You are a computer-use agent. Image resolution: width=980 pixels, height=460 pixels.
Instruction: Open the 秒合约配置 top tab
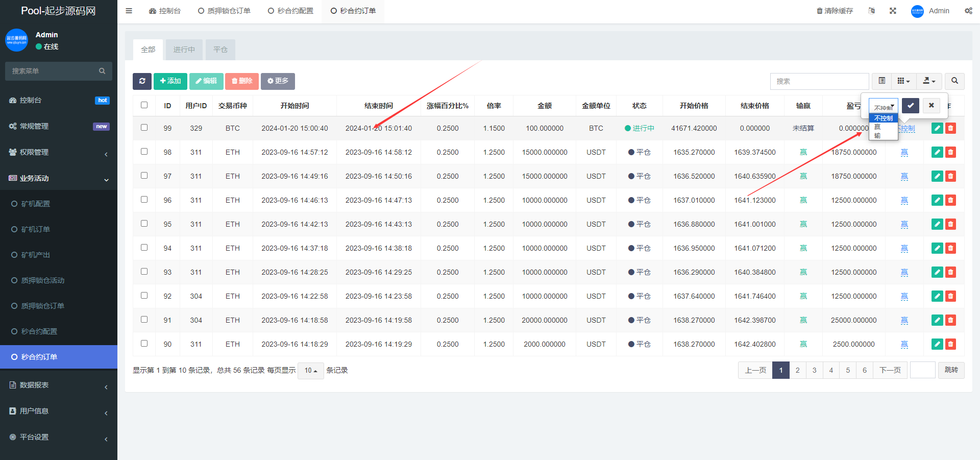[290, 11]
